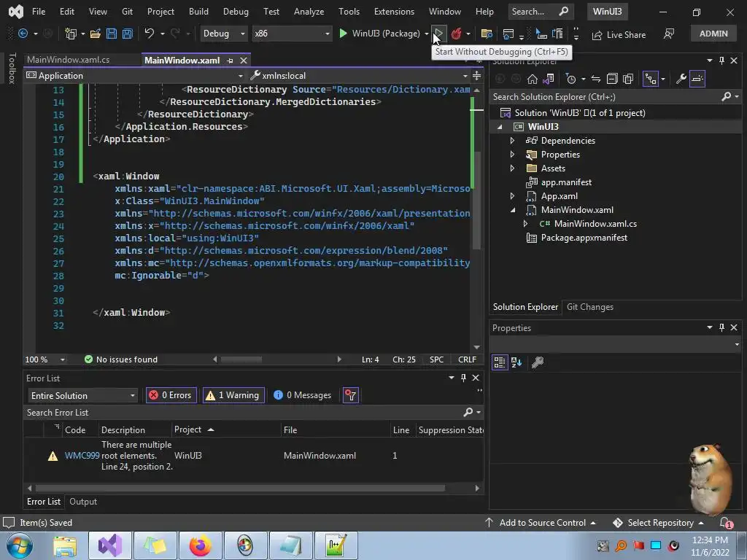The width and height of the screenshot is (747, 560).
Task: Click Error List horizontal scrollbar
Action: point(240,488)
